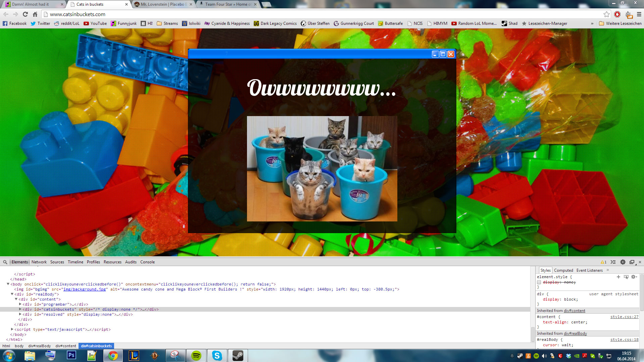Click the cats in buckets image
The height and width of the screenshot is (362, 644).
pos(322,169)
